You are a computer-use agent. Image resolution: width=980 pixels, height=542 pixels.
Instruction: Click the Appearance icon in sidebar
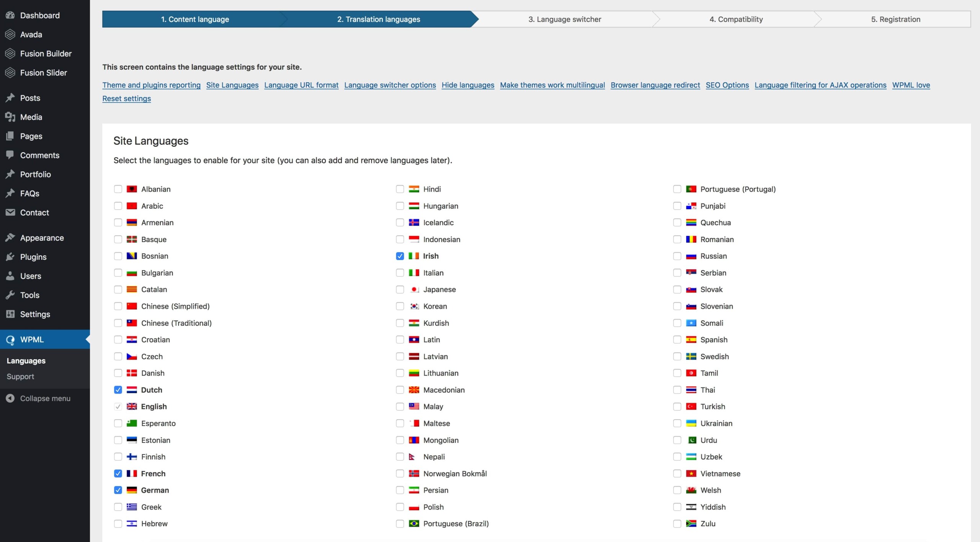tap(11, 237)
